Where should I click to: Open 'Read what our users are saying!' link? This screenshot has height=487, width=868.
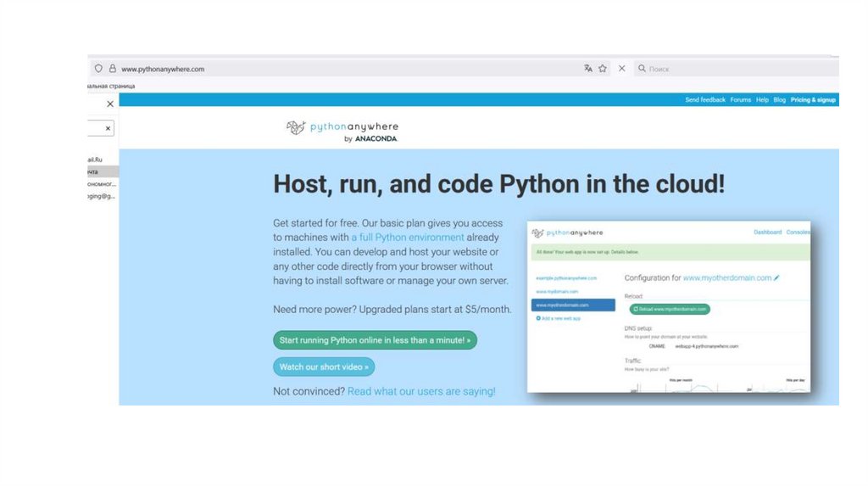[421, 391]
